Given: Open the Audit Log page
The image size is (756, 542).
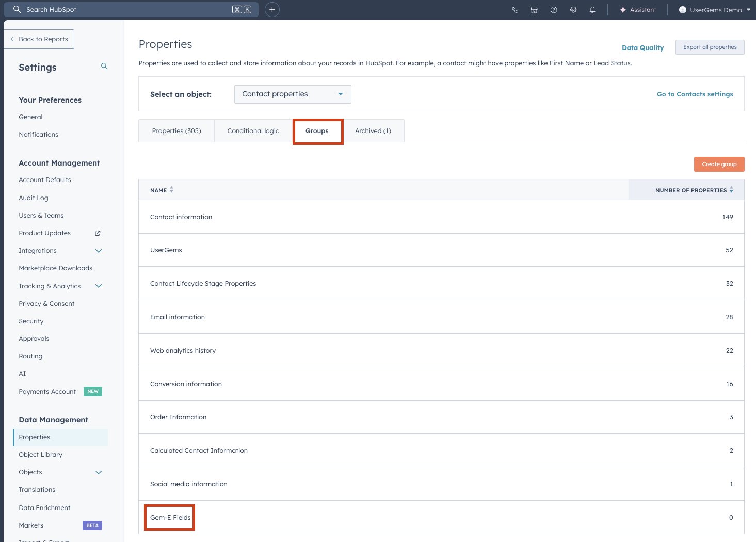Looking at the screenshot, I should pos(34,198).
